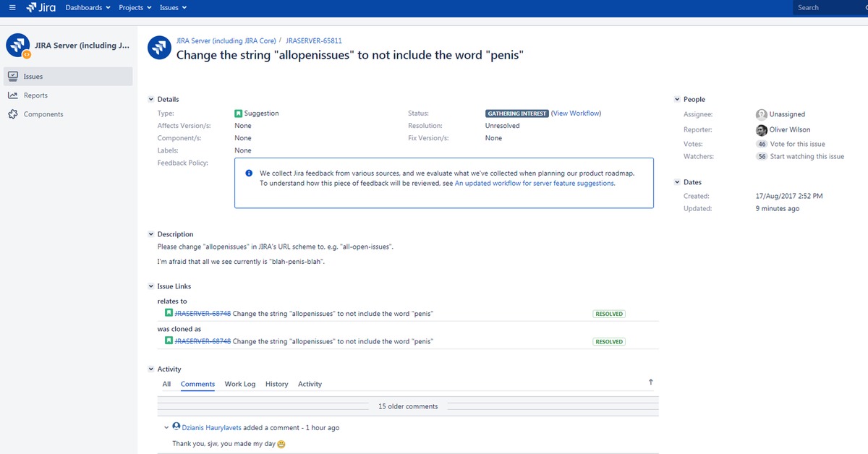
Task: Switch to the Work Log tab
Action: coord(239,384)
